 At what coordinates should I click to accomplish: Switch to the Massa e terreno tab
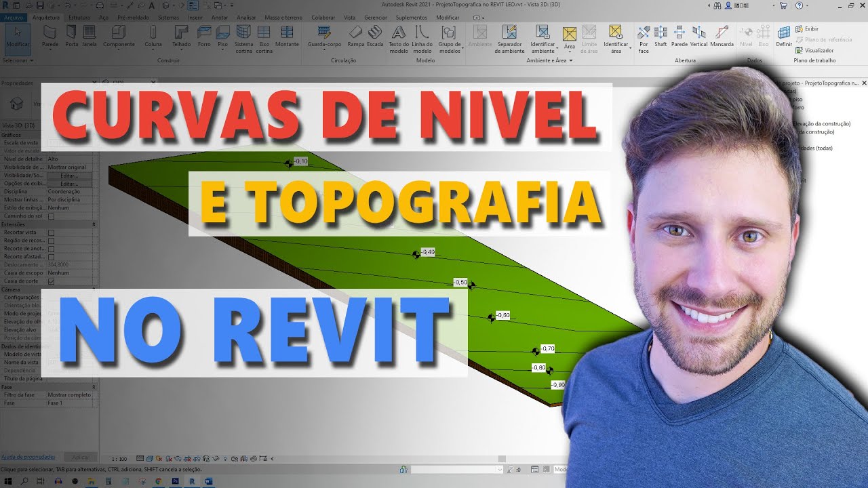point(283,17)
